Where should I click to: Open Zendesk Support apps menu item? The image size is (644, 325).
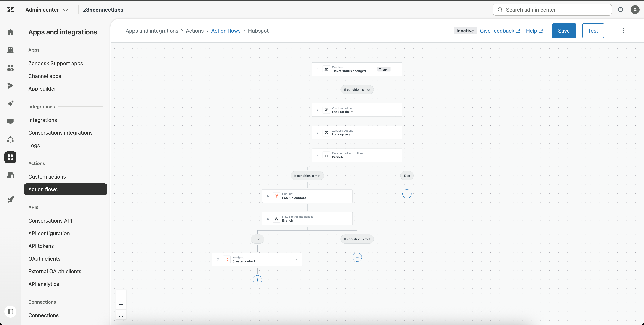tap(56, 63)
